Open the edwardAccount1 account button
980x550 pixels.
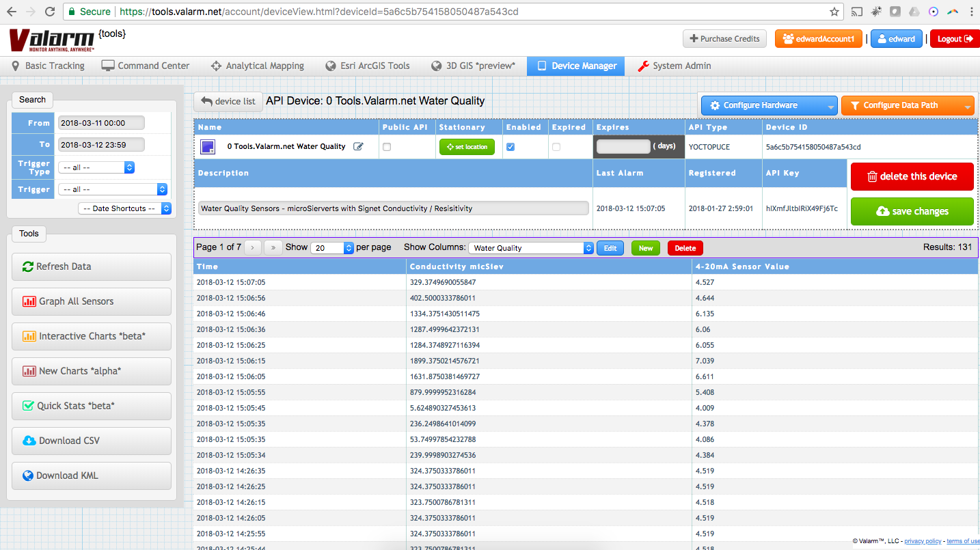[x=819, y=39]
